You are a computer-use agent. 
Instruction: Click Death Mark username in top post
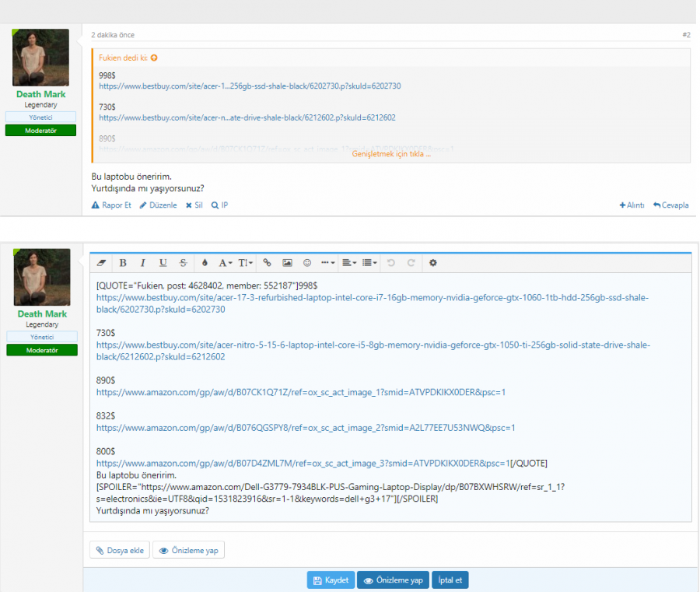(40, 94)
